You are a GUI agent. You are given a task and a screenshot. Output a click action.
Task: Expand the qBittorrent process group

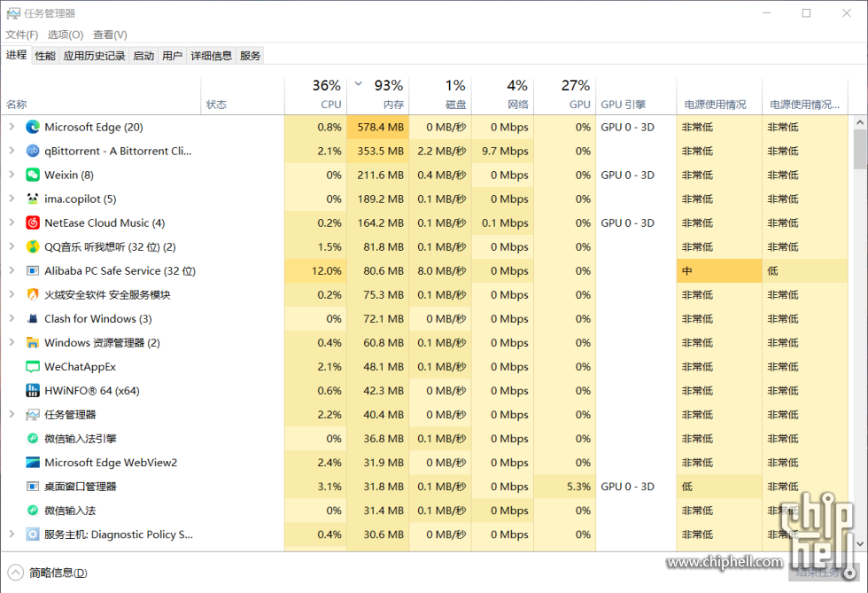[12, 151]
